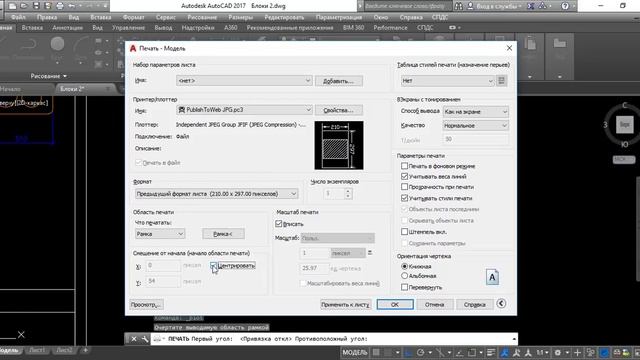Click the 'Рамка<' window selection button
The image size is (640, 360).
[223, 234]
